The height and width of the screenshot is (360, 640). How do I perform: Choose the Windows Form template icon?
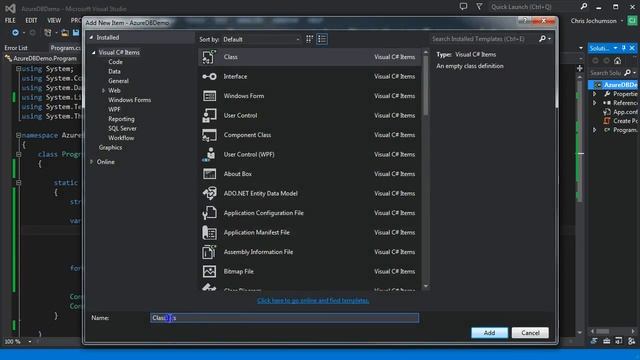(209, 96)
